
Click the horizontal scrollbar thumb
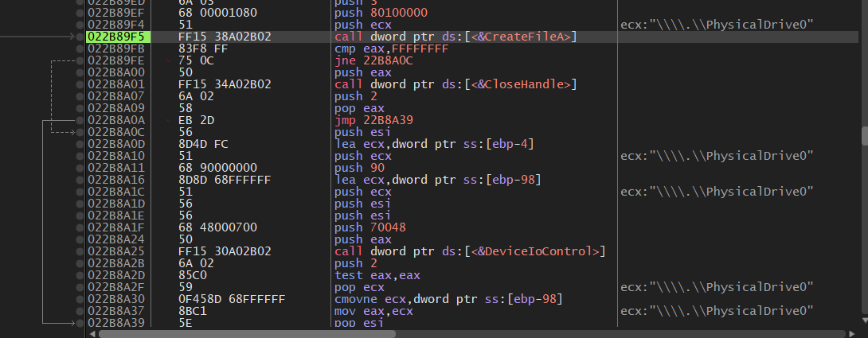(x=239, y=334)
